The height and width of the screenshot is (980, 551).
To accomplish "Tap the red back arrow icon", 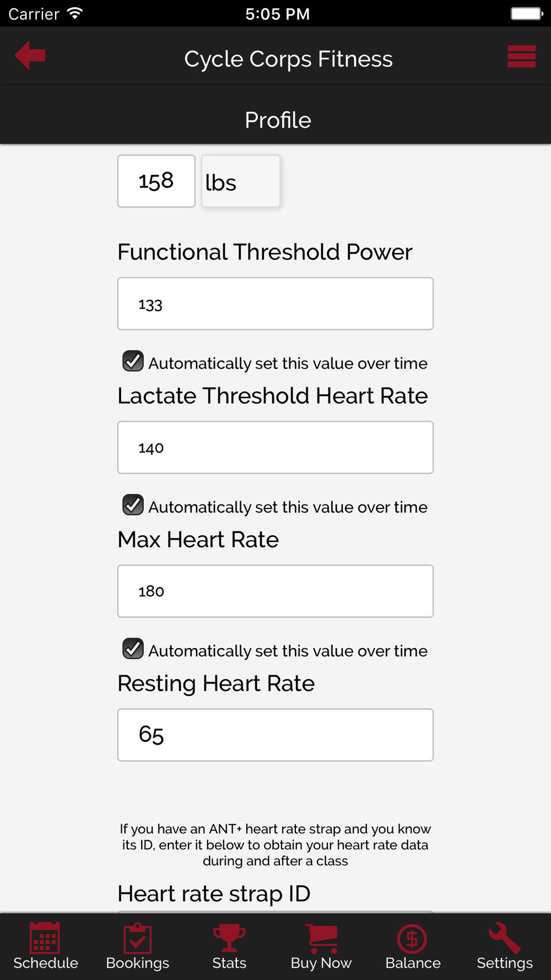I will click(30, 55).
